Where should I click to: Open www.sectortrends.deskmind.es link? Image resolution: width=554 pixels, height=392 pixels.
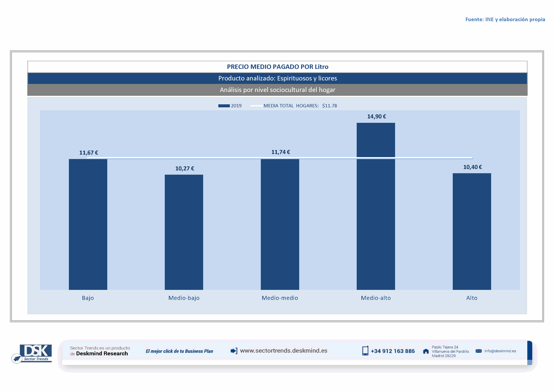pyautogui.click(x=284, y=351)
